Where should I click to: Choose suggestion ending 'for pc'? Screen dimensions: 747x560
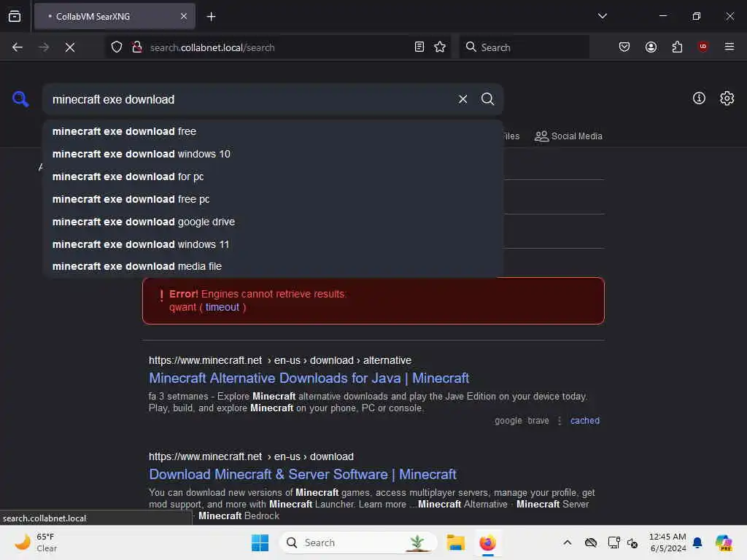click(273, 176)
